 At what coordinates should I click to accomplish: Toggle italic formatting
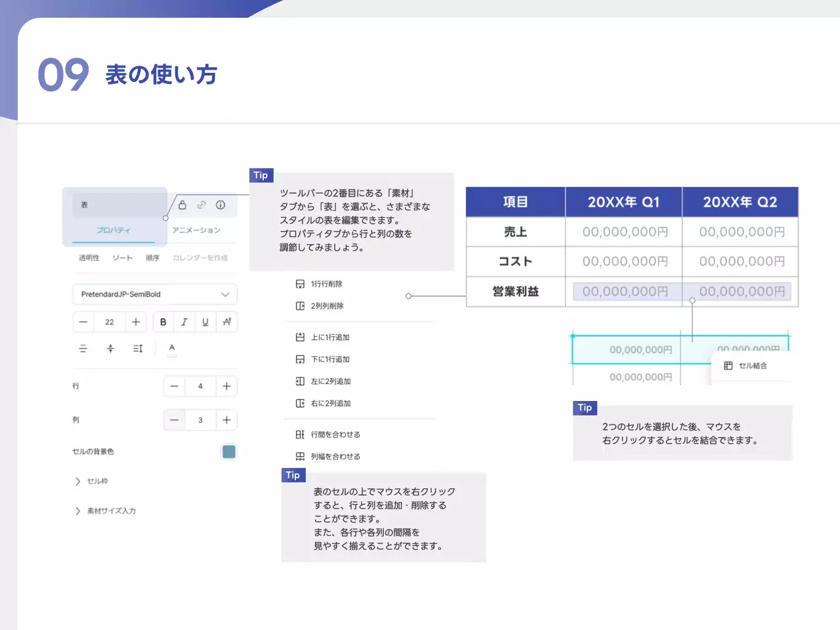click(184, 322)
